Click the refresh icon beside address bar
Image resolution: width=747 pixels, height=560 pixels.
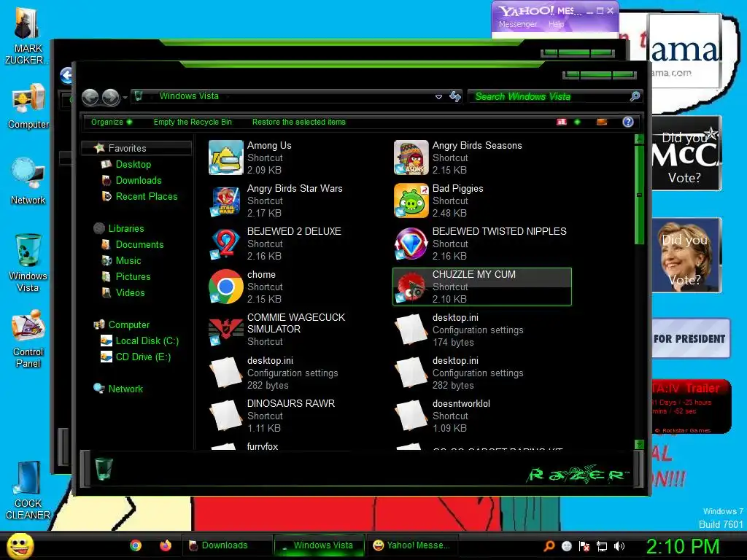pos(455,97)
